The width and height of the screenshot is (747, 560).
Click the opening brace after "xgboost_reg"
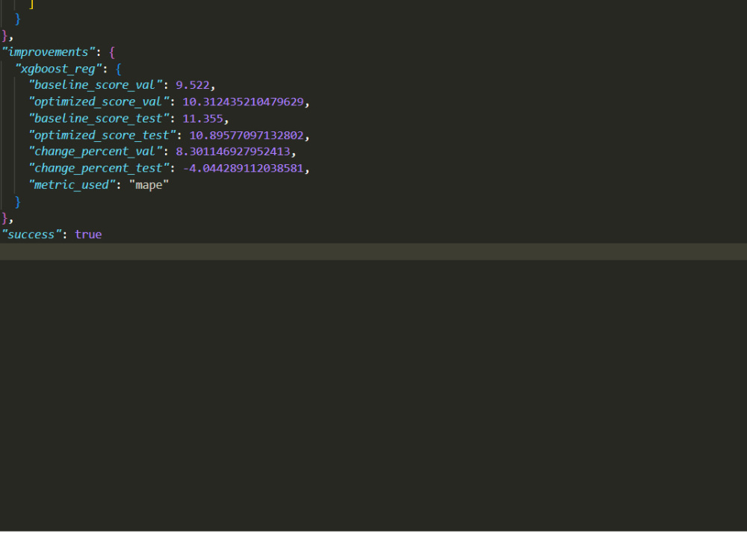119,69
